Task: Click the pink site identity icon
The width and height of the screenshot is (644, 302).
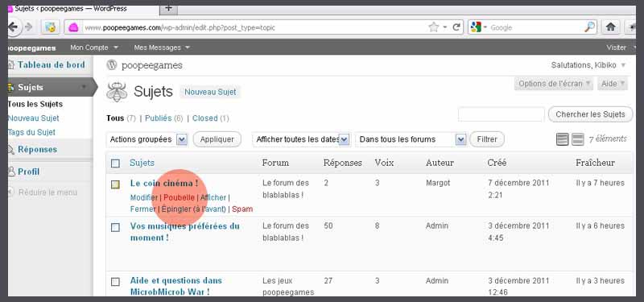Action: pyautogui.click(x=73, y=28)
